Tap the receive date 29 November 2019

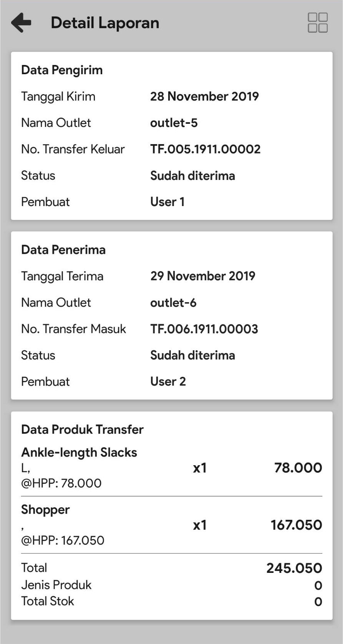(x=203, y=276)
